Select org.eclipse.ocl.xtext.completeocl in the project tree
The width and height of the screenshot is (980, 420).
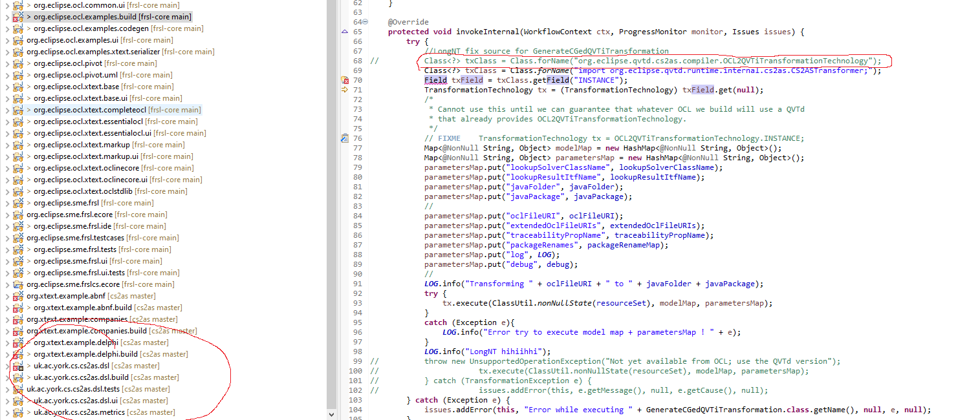[85, 110]
